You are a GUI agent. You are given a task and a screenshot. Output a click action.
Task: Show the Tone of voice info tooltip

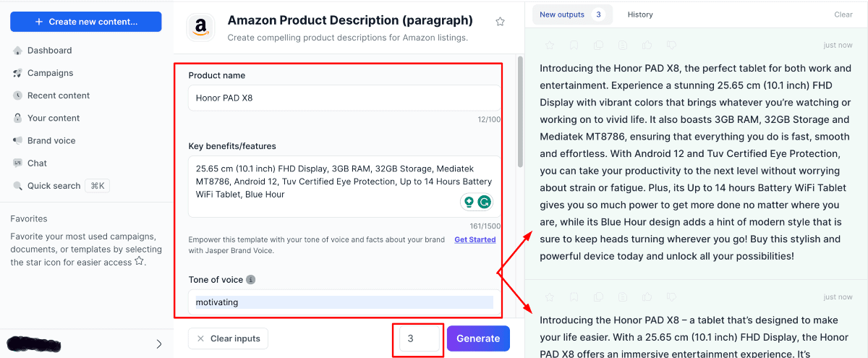(251, 280)
